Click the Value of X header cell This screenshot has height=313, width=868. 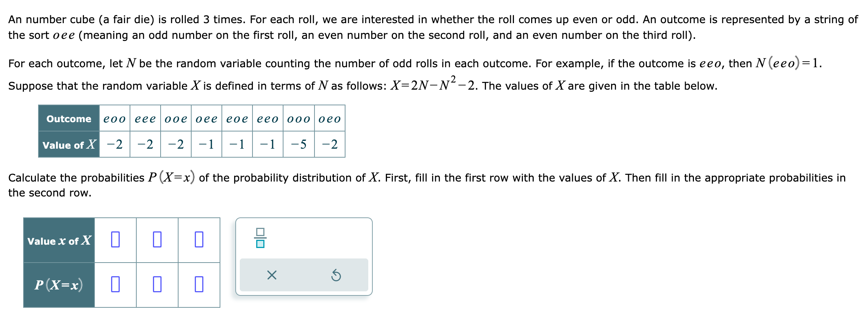pos(68,145)
